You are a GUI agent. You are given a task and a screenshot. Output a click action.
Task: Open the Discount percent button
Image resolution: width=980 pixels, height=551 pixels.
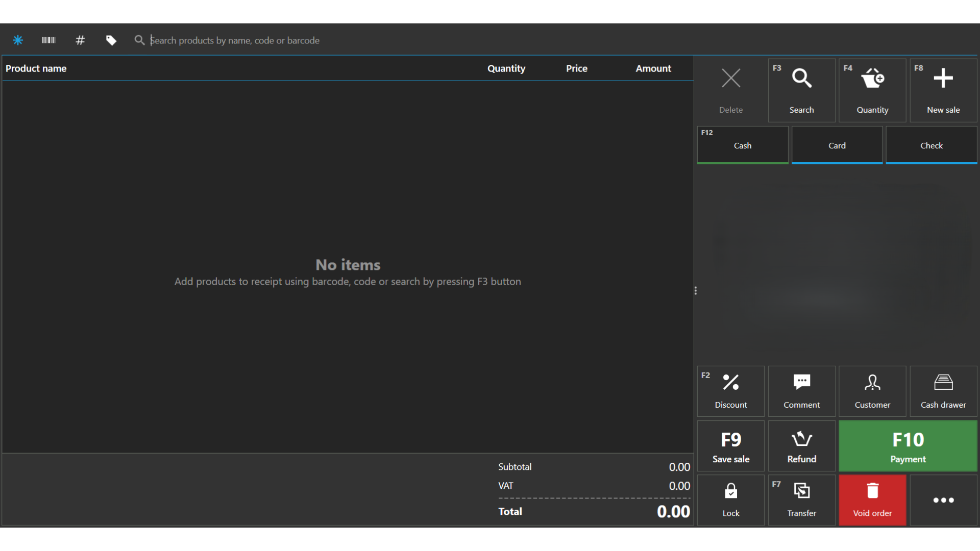(x=730, y=391)
